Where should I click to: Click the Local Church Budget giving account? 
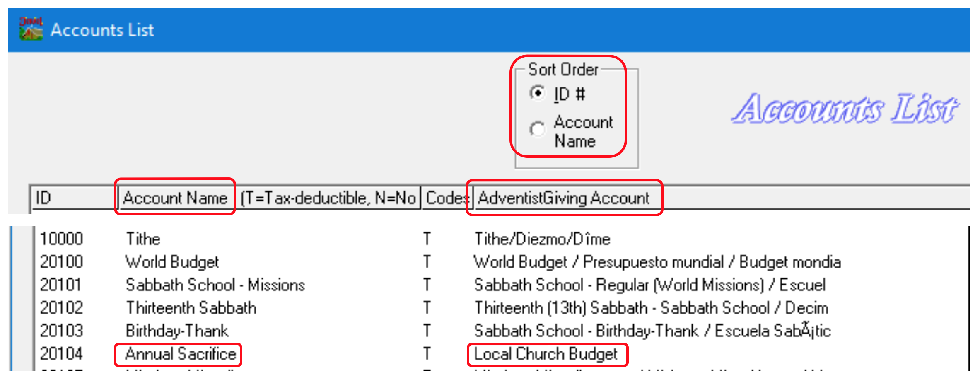(x=546, y=354)
